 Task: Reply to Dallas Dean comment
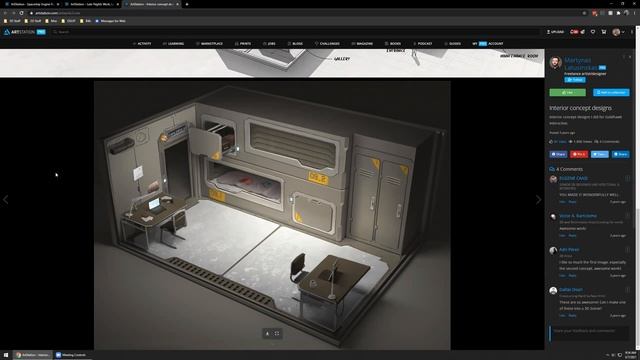[x=572, y=316]
